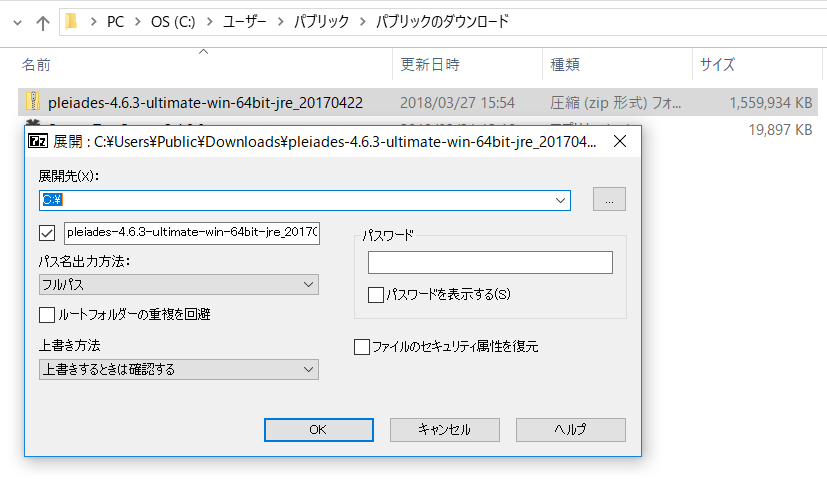Expand breadcrumb chevron after ユーザー
827x479 pixels.
tap(280, 22)
